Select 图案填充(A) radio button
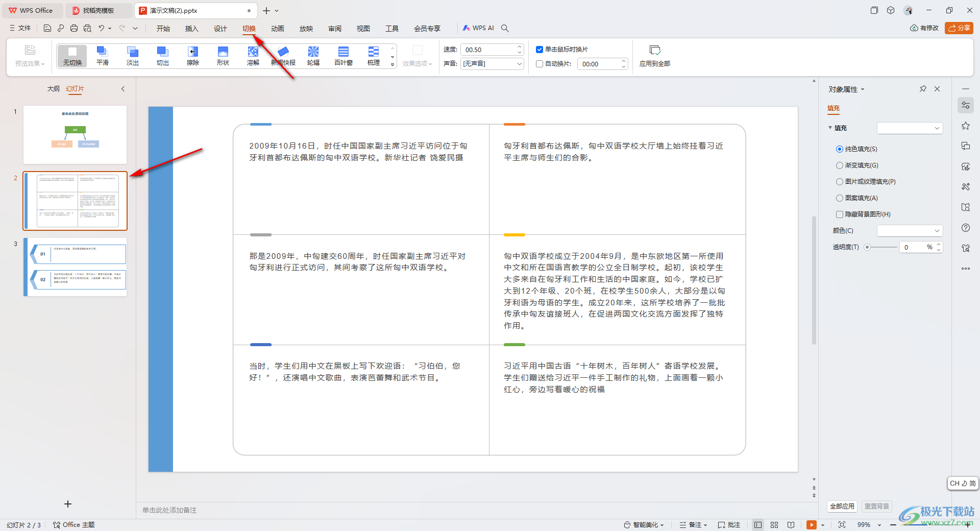980x531 pixels. 840,198
